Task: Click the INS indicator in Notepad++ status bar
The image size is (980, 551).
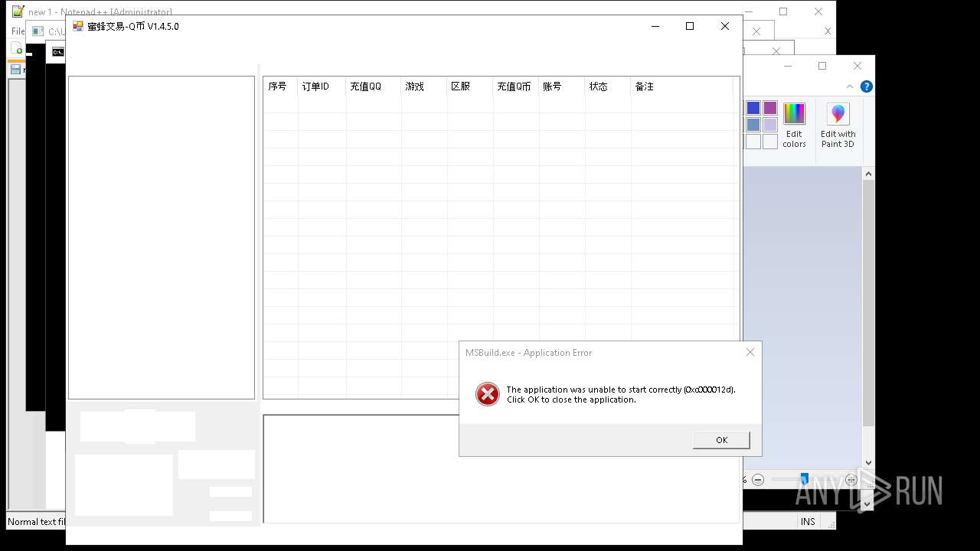Action: click(808, 521)
